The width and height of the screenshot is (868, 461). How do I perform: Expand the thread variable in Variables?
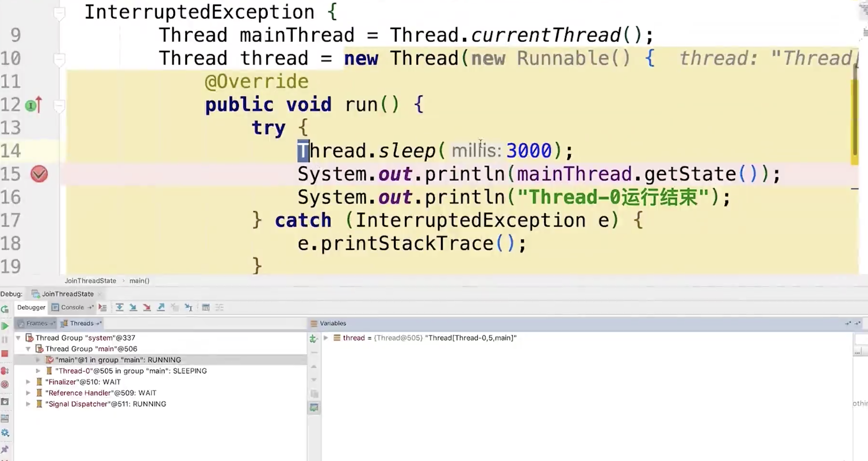[326, 337]
